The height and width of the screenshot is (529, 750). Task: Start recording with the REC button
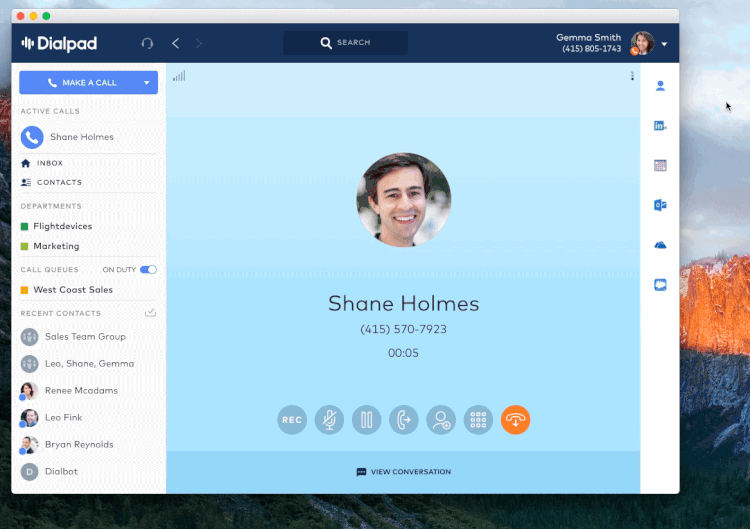point(292,420)
